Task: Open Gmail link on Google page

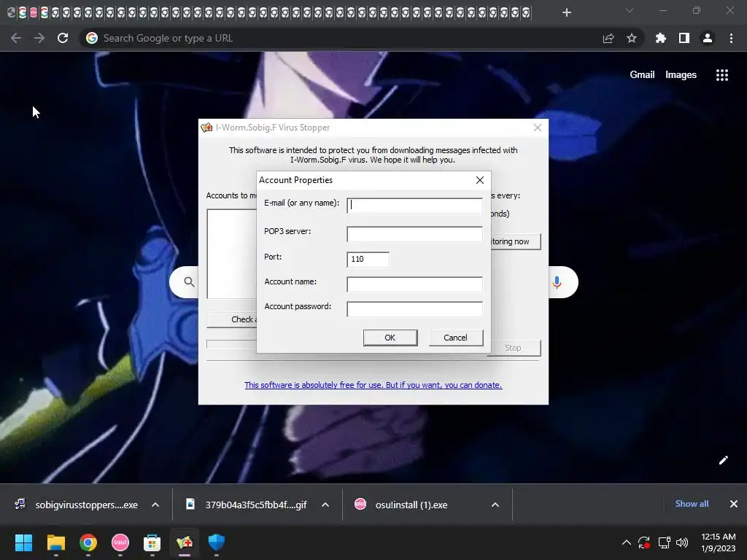Action: pos(642,75)
